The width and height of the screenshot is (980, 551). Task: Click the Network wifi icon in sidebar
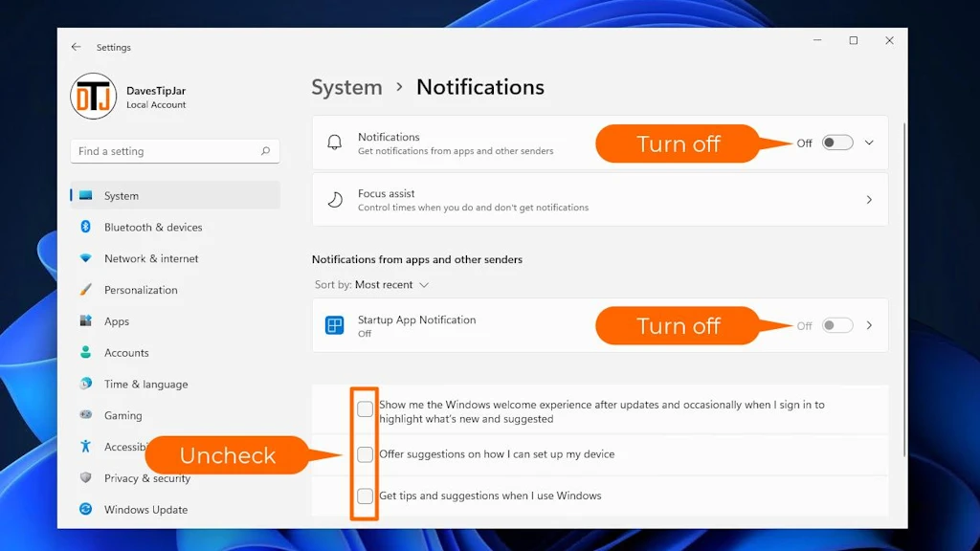click(x=85, y=258)
